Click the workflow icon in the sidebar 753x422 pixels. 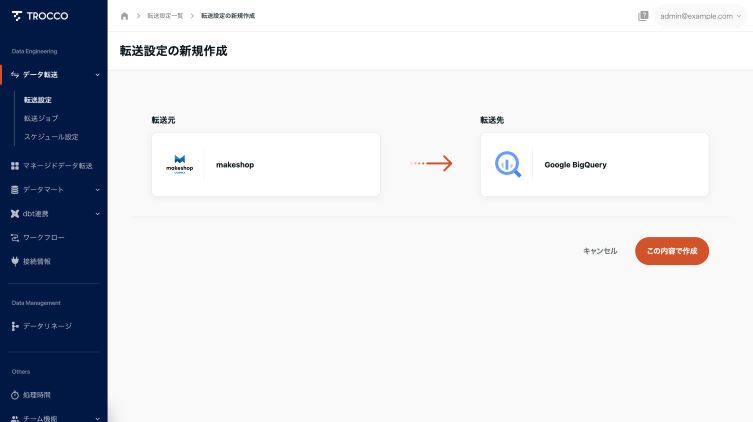pyautogui.click(x=14, y=237)
